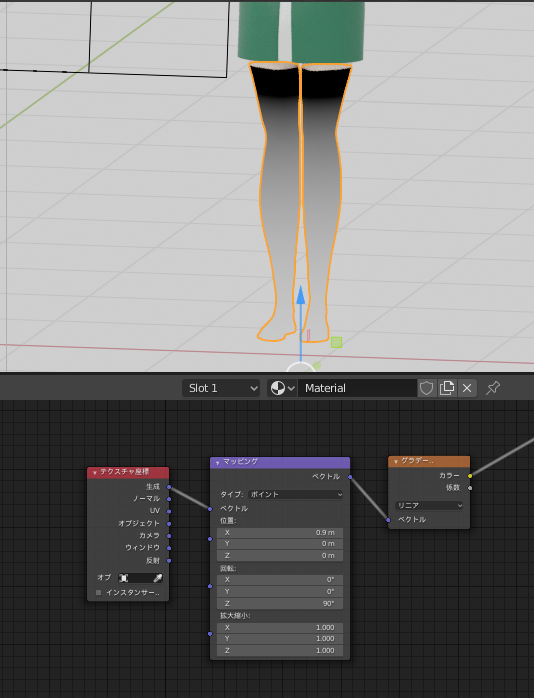Enable the インスタンサー checkbox
The height and width of the screenshot is (698, 534).
pos(99,592)
